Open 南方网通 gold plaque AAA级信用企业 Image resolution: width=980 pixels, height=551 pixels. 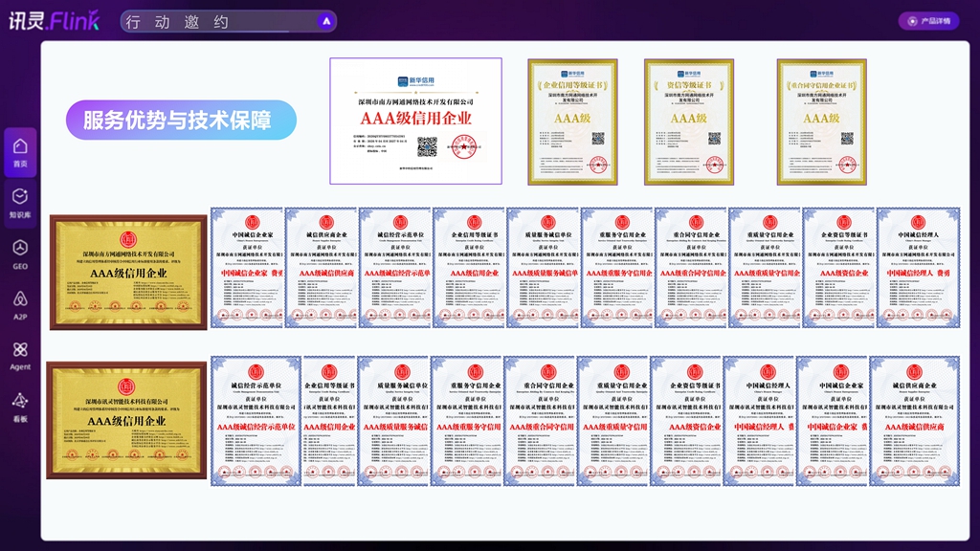(128, 273)
